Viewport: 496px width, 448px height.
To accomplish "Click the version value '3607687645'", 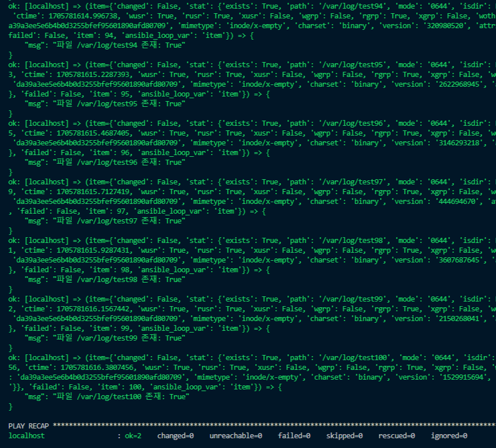I will pos(459,260).
